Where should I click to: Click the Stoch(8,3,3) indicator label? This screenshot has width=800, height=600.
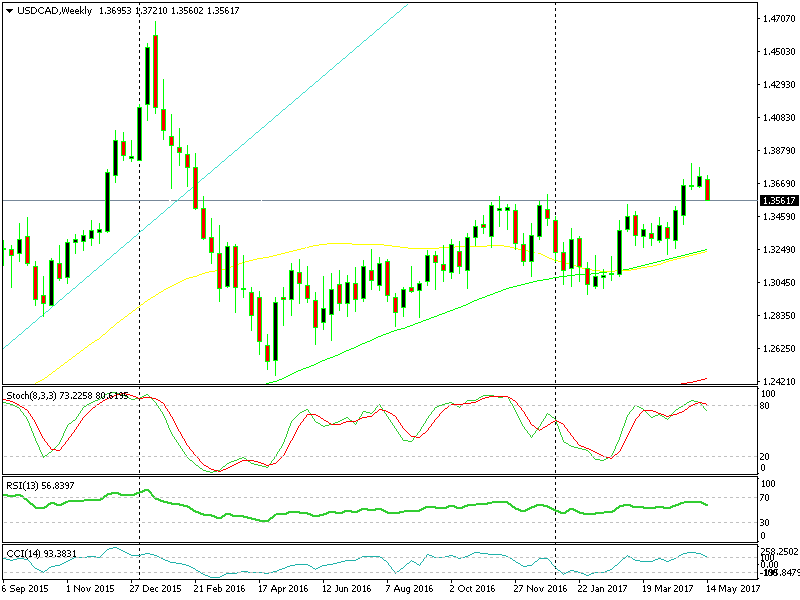pyautogui.click(x=32, y=395)
